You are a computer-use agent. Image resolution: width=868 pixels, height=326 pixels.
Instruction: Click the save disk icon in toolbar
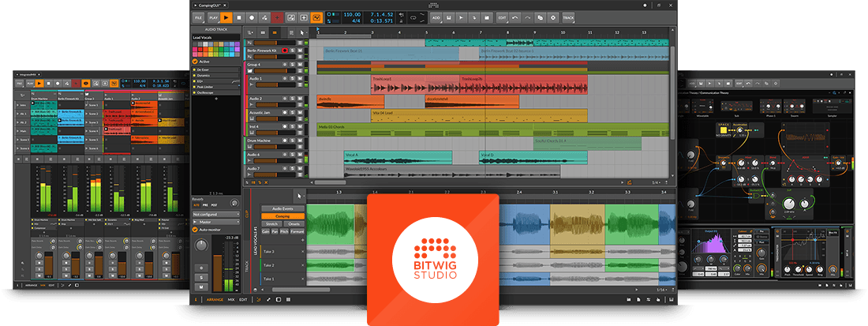tap(447, 17)
